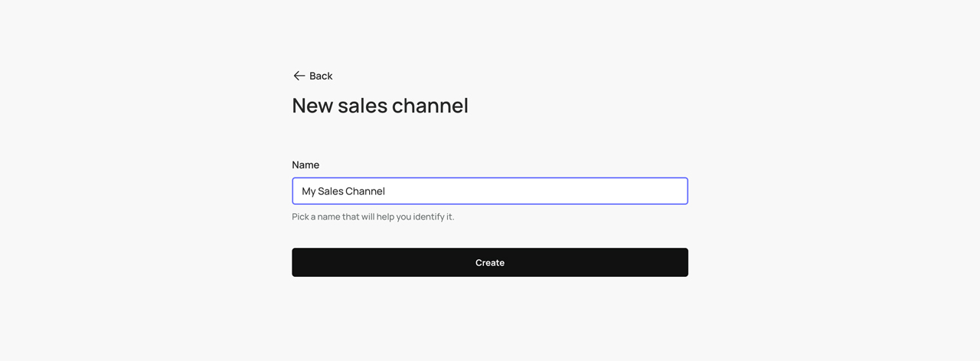Click the helper text below Name field
The height and width of the screenshot is (361, 980).
click(x=373, y=216)
